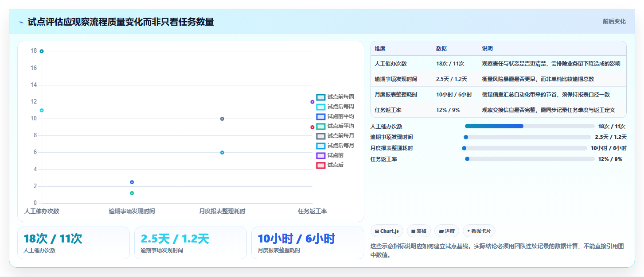This screenshot has width=644, height=277.
Task: Toggle the red 试点后 legend series
Action: (x=330, y=165)
